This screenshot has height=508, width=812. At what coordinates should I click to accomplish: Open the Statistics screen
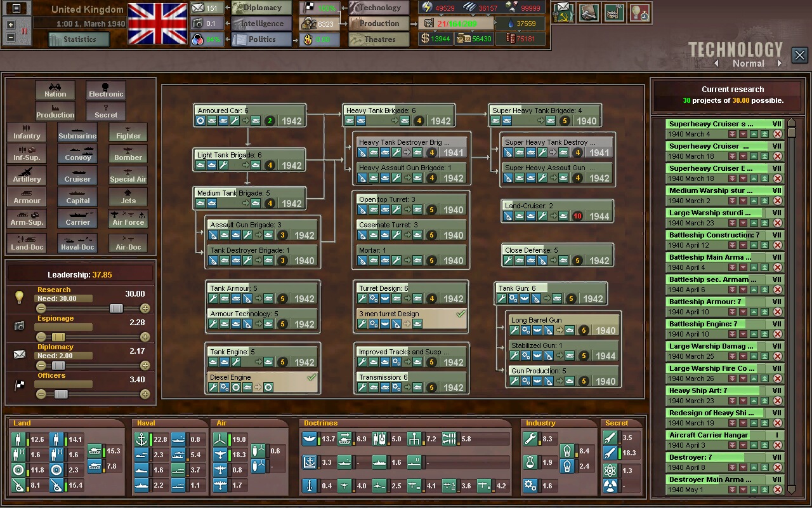tap(79, 39)
